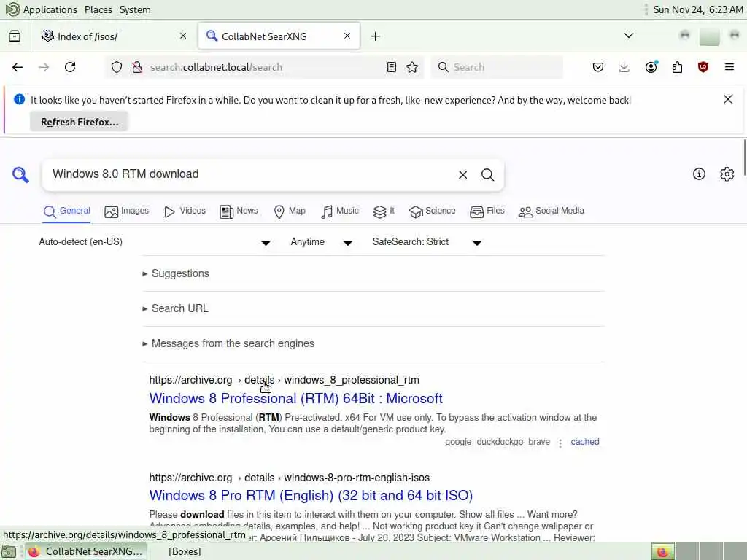Open the Auto-detect language dropdown
747x560 pixels.
pos(155,242)
